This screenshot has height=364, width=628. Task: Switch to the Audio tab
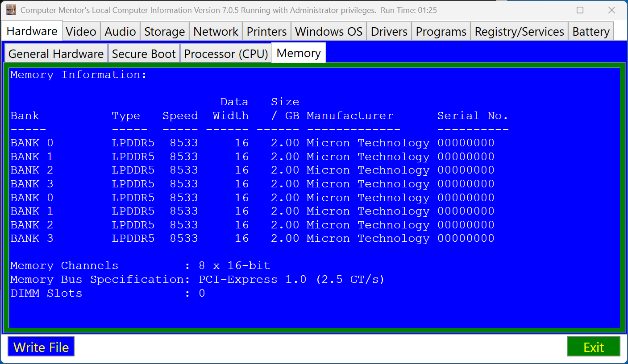120,32
